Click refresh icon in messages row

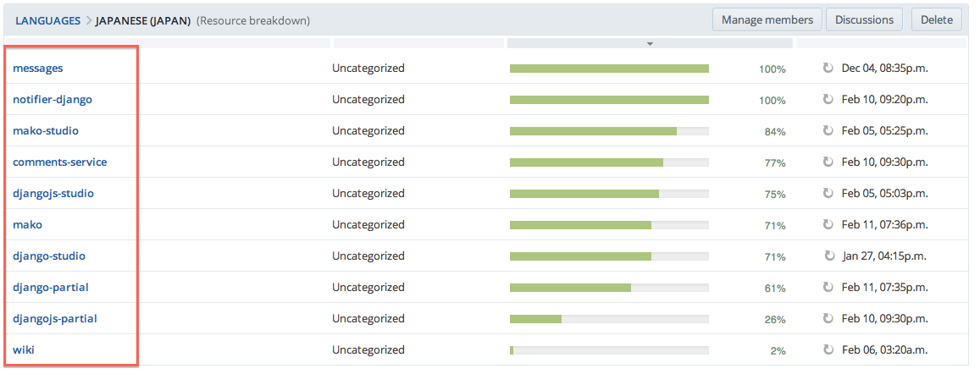tap(828, 69)
